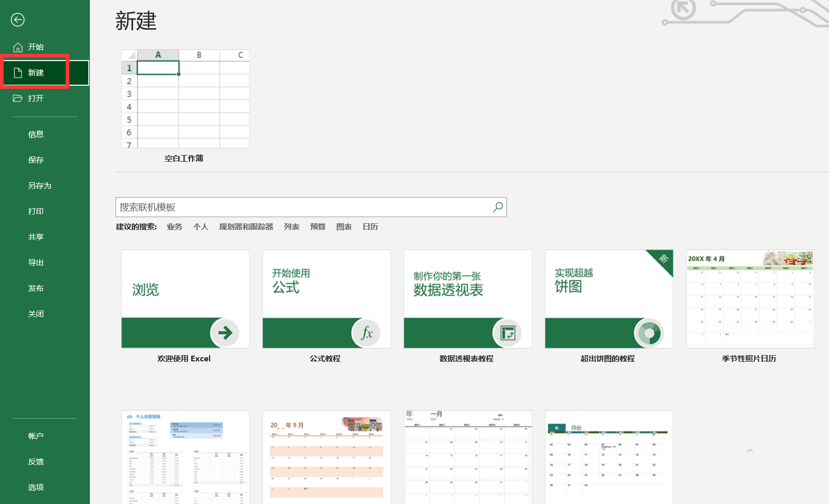Viewport: 829px width, 504px height.
Task: Click suggested search 列表
Action: [292, 226]
